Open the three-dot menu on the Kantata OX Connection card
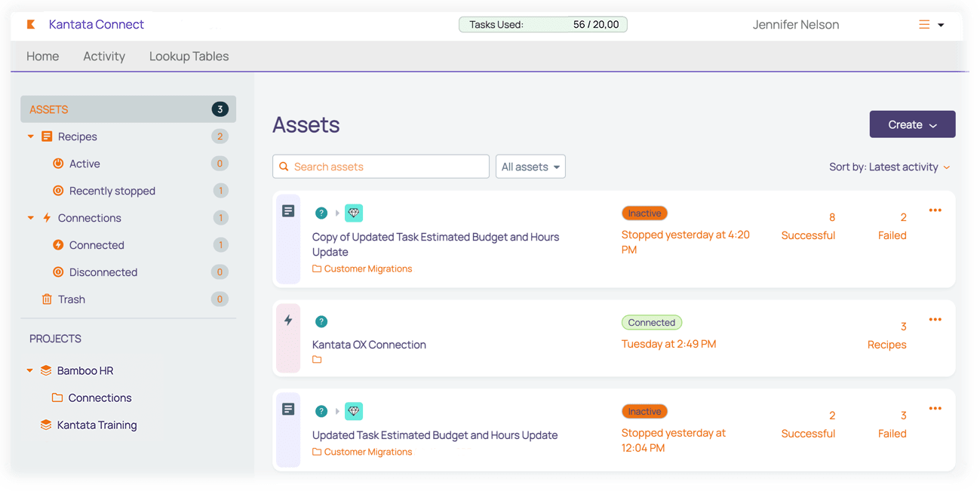The height and width of the screenshot is (491, 980). [x=935, y=320]
